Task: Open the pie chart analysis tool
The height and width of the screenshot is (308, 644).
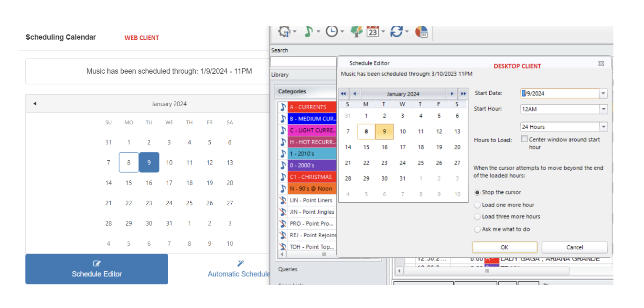Action: point(421,32)
